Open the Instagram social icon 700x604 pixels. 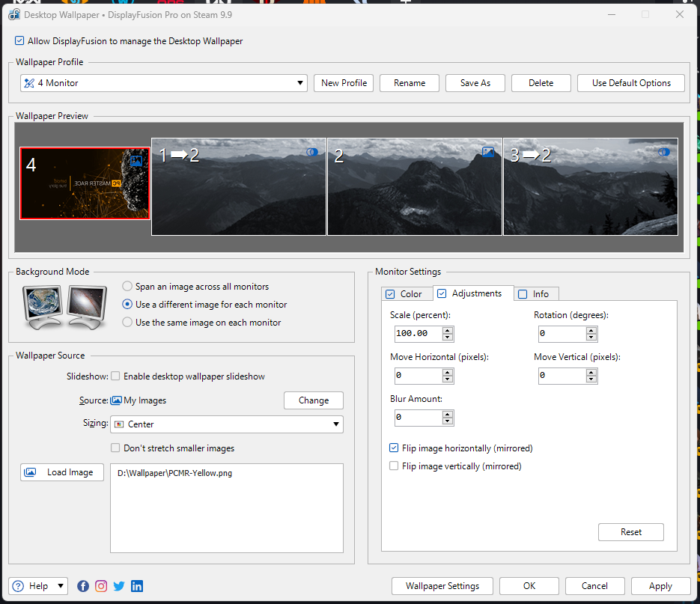pyautogui.click(x=101, y=586)
